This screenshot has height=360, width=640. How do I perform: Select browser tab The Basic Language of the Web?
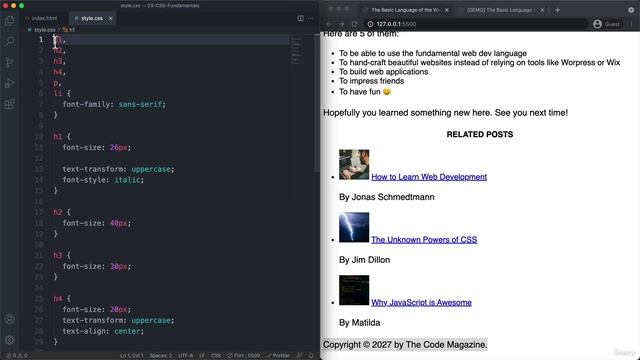pos(405,10)
